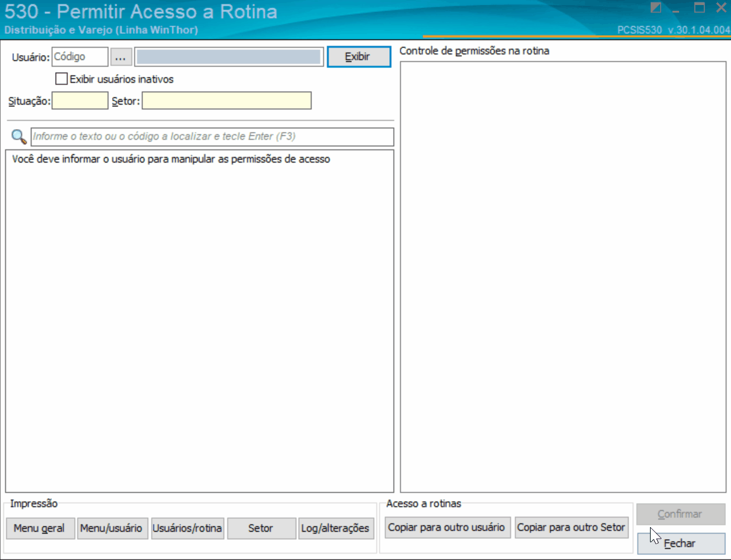This screenshot has height=560, width=731.
Task: Maximize the 530 routine window
Action: click(699, 8)
